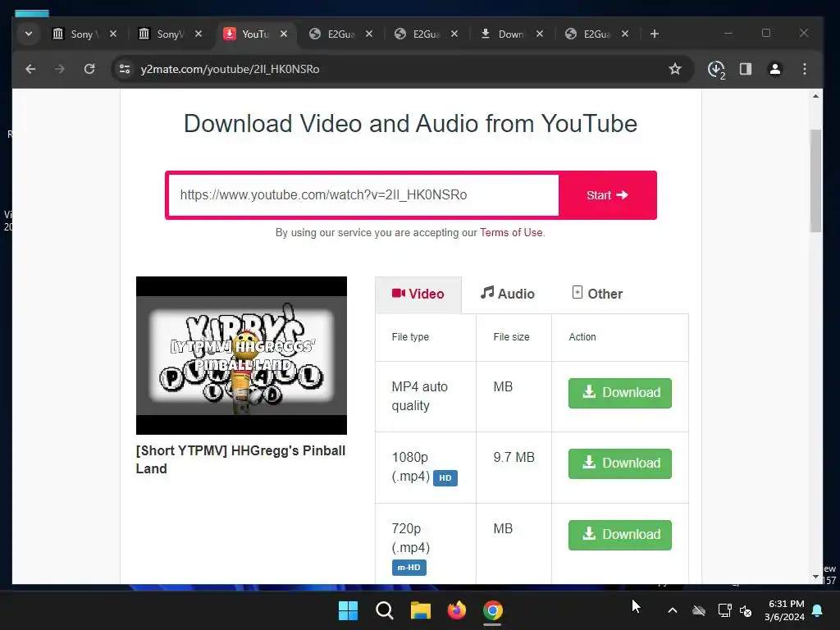Select the Video tab
Image resolution: width=840 pixels, height=630 pixels.
tap(418, 294)
